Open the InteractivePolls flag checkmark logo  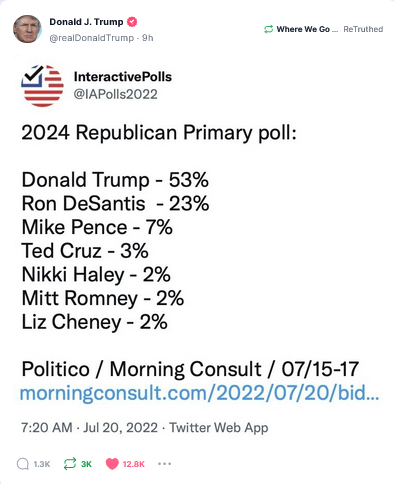pyautogui.click(x=42, y=86)
